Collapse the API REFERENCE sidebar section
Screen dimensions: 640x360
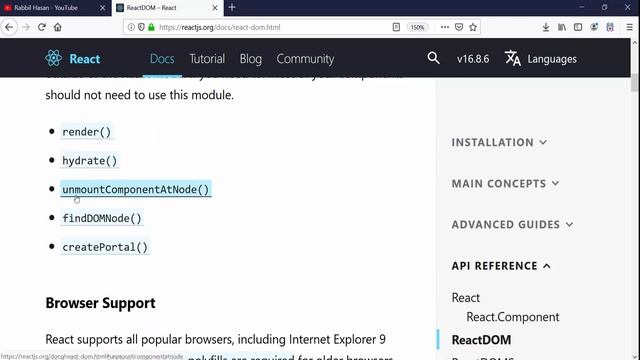point(501,266)
